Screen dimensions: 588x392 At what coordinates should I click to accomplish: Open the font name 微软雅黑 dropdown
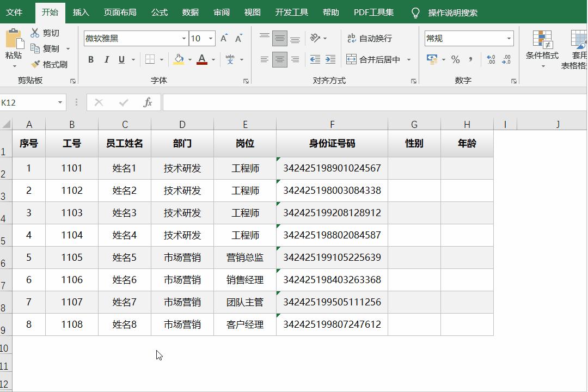coord(183,39)
